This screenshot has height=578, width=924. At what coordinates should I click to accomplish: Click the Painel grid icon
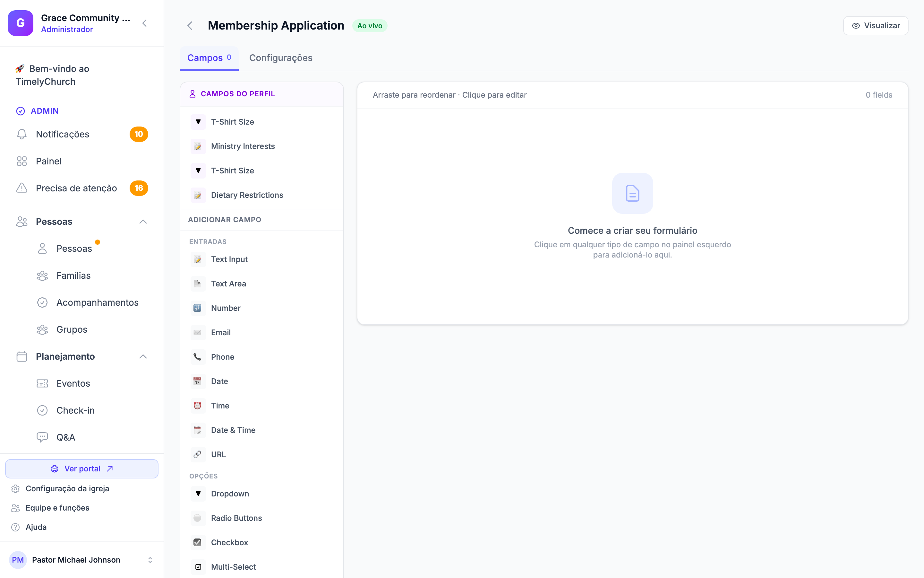22,161
